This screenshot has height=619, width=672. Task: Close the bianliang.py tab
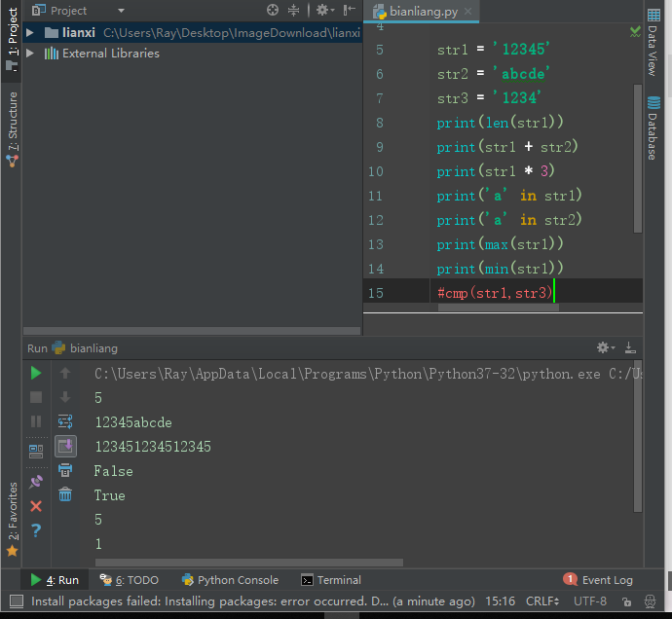pyautogui.click(x=468, y=12)
